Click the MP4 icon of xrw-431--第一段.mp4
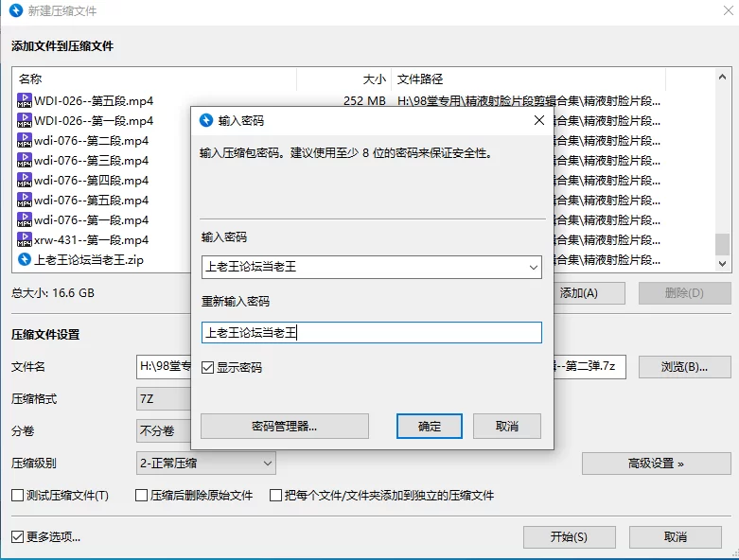The width and height of the screenshot is (739, 560). (24, 239)
